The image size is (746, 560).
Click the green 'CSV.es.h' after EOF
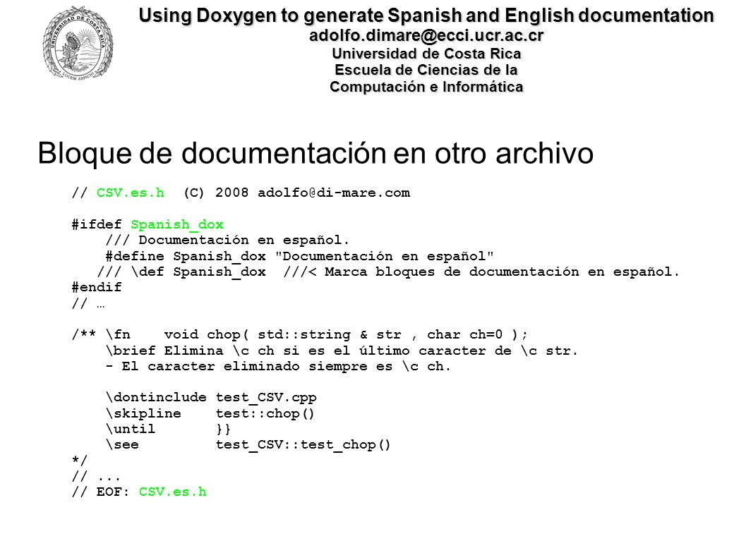click(x=173, y=492)
